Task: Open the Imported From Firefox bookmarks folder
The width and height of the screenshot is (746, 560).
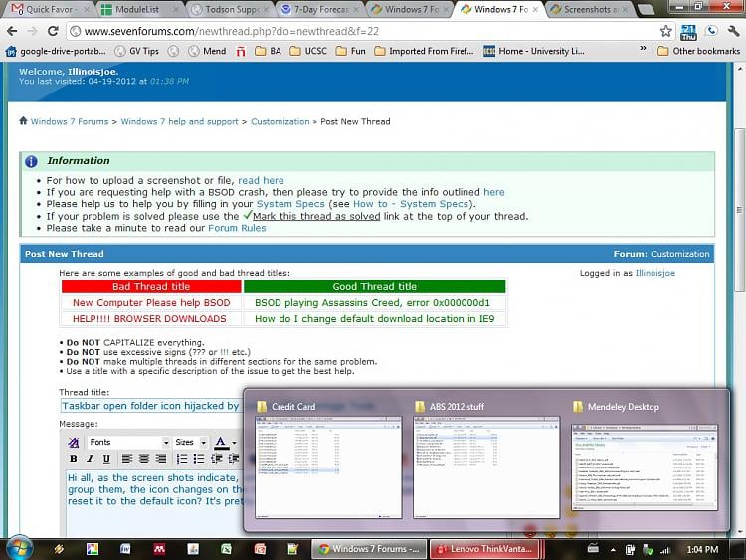Action: point(424,51)
